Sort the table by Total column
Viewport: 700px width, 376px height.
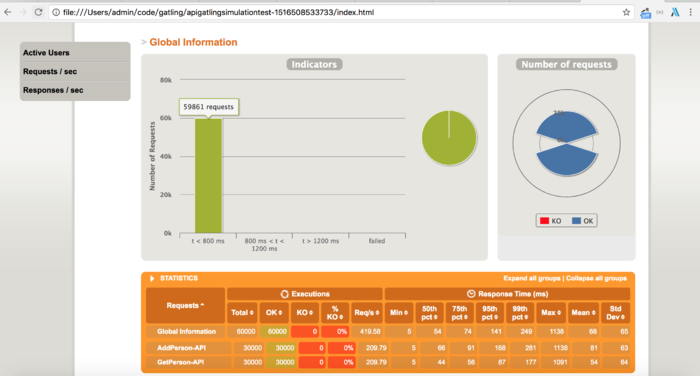pyautogui.click(x=242, y=313)
